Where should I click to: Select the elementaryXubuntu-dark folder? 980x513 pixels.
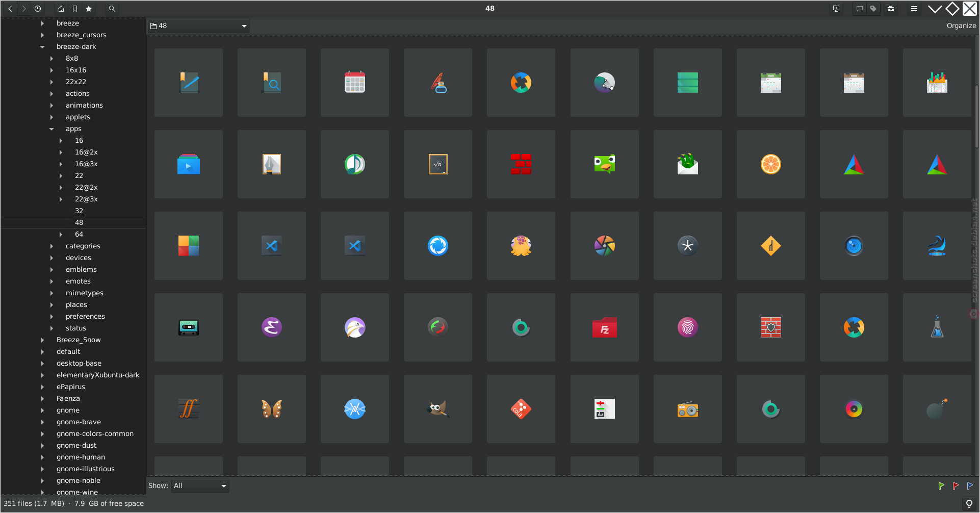point(98,375)
